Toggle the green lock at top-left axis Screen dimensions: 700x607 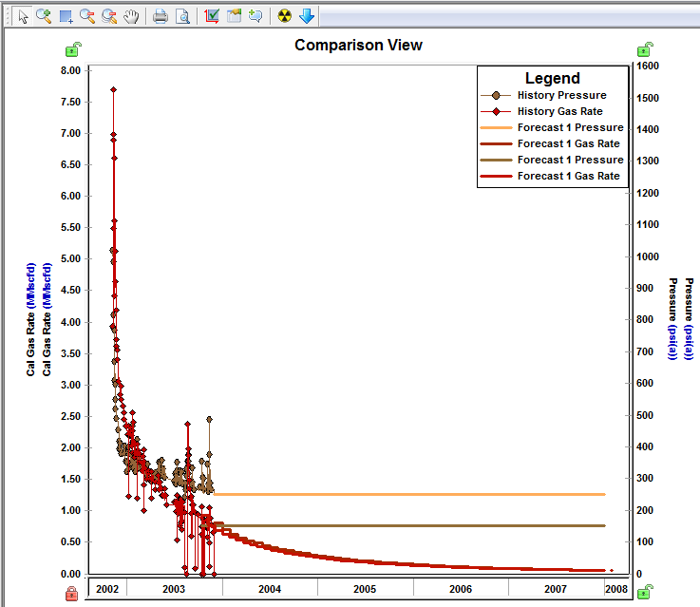72,50
